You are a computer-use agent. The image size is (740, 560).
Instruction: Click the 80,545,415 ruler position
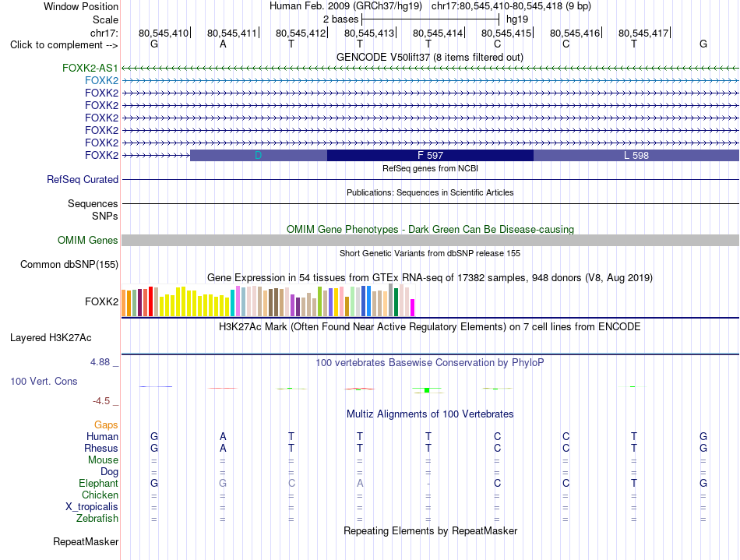pos(506,33)
